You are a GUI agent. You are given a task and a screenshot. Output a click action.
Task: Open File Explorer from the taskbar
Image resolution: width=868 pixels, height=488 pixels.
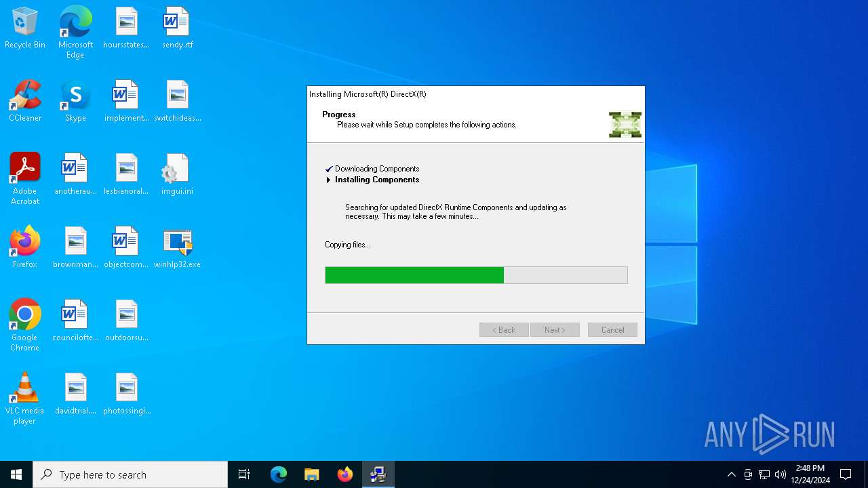(312, 474)
